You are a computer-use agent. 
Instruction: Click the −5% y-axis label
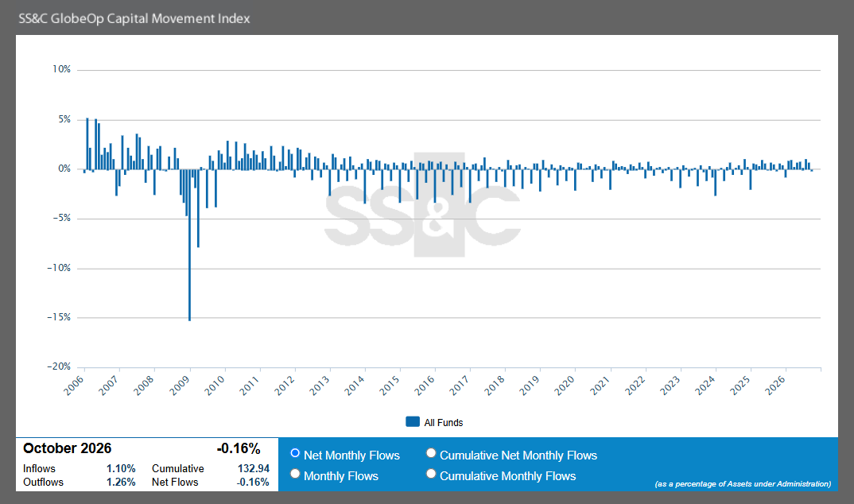click(x=61, y=219)
